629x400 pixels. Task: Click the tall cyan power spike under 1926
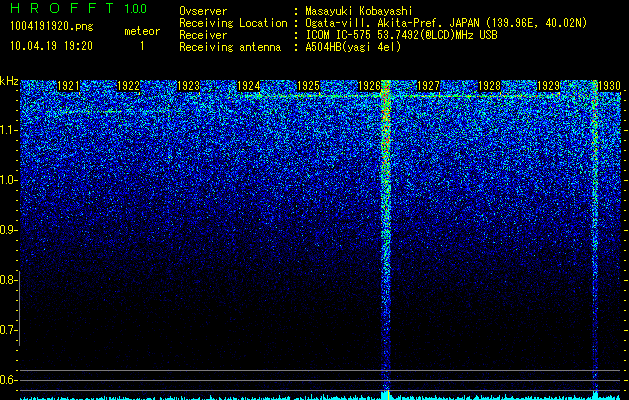coord(386,395)
